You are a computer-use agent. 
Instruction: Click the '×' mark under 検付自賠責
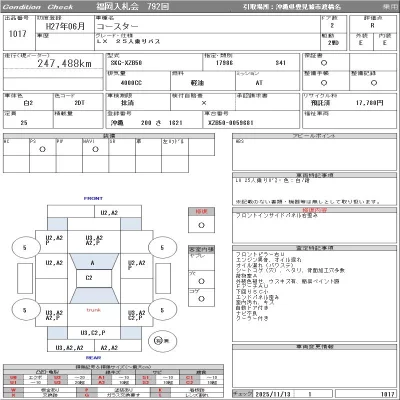click(x=204, y=103)
